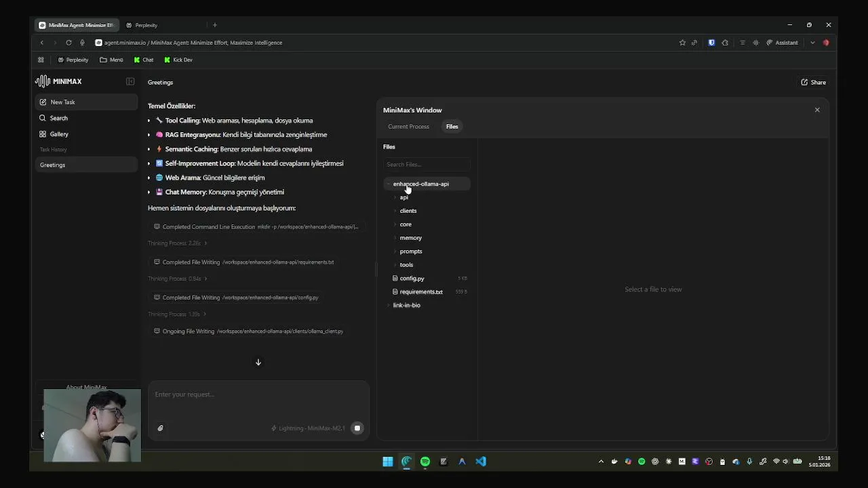Collapse the MiniMax sidebar panel icon
868x488 pixels.
coord(130,81)
